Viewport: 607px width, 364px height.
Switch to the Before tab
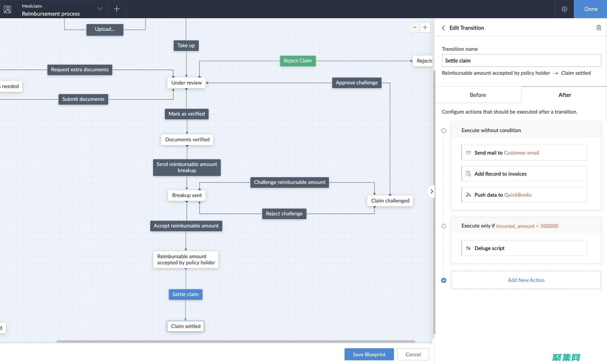[x=478, y=95]
